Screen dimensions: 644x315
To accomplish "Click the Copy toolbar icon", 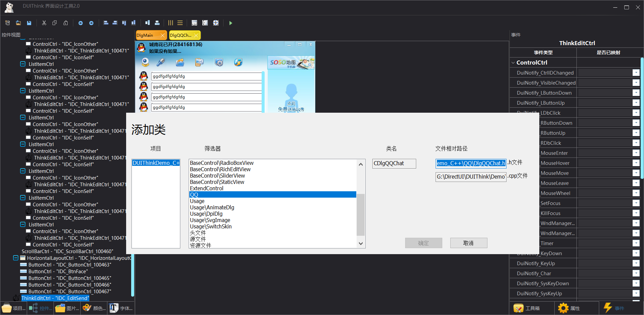I will pos(55,23).
